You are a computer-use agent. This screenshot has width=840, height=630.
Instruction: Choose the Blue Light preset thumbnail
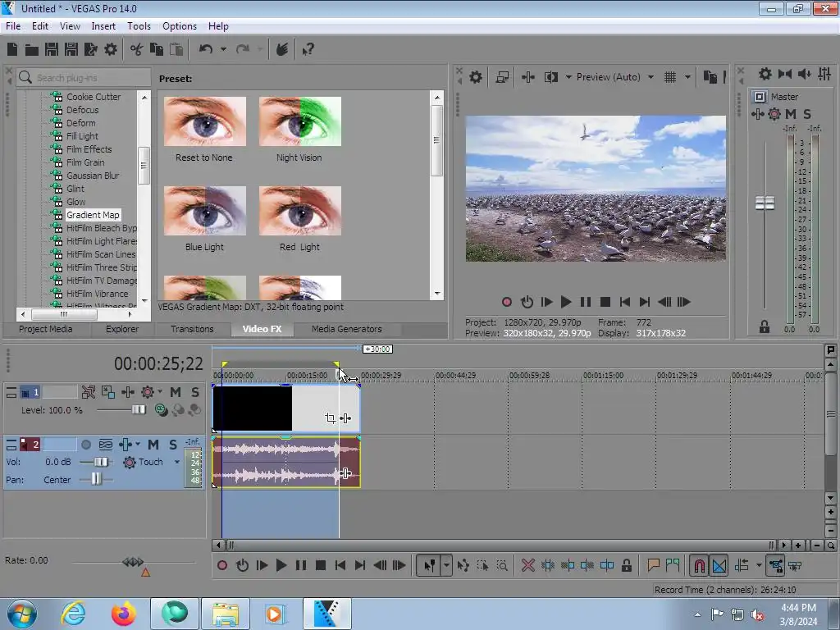point(204,211)
